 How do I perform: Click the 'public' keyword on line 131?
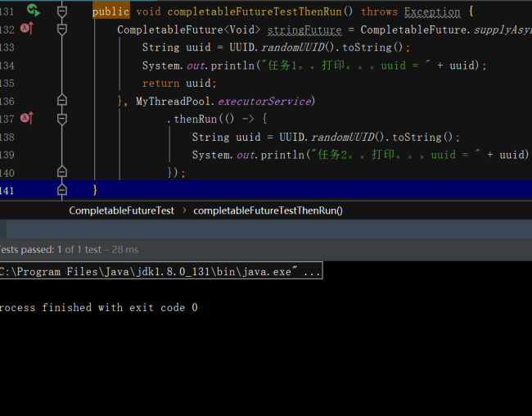coord(111,11)
